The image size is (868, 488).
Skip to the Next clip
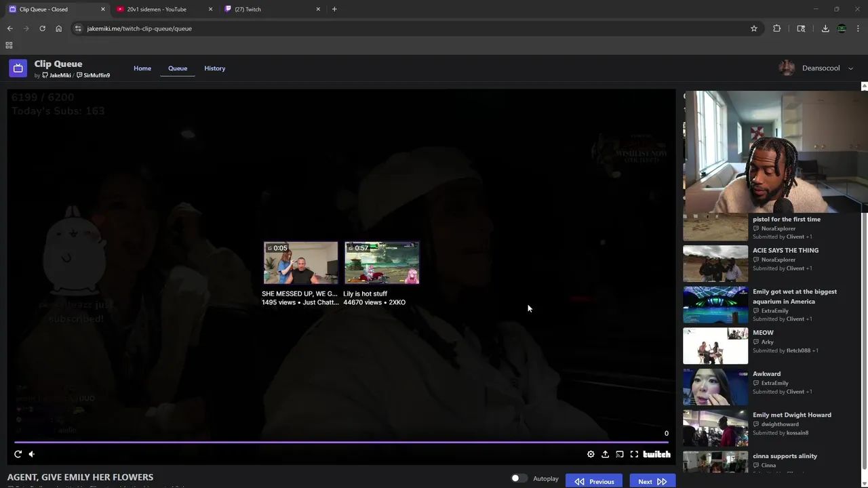[652, 481]
